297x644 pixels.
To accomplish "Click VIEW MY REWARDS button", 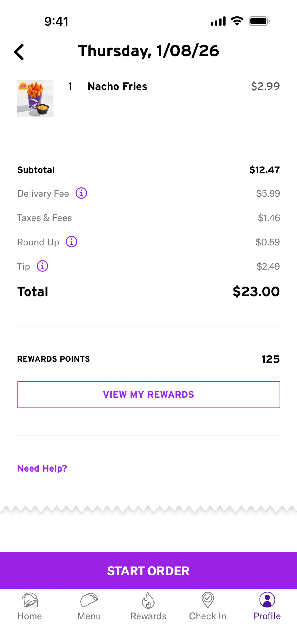I will (x=148, y=395).
